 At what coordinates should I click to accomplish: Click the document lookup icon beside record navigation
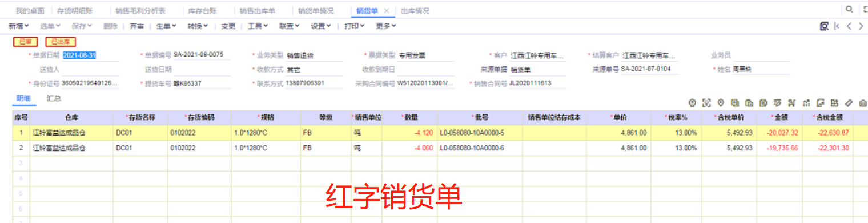point(824,26)
